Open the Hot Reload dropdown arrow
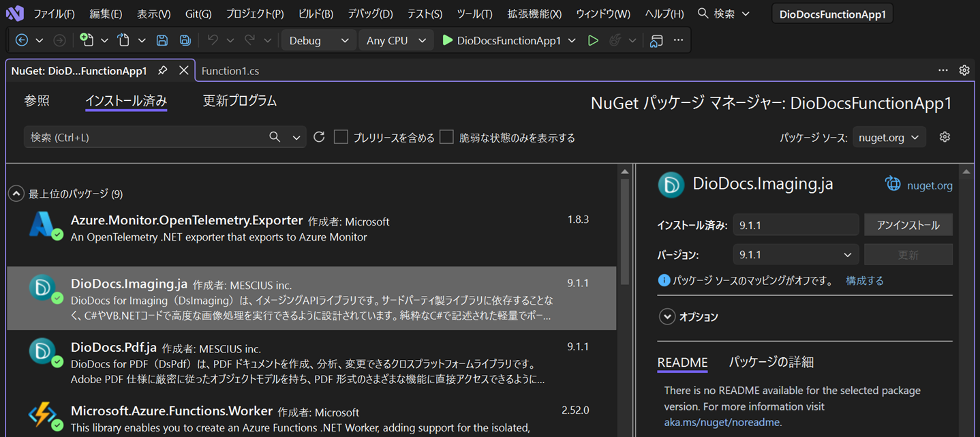The image size is (980, 437). (x=632, y=41)
